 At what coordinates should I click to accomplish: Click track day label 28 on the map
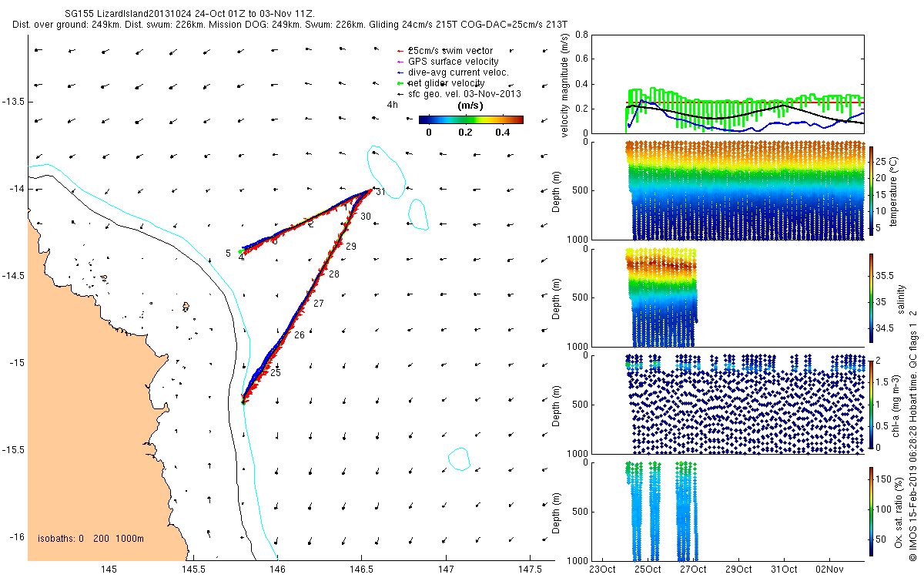click(333, 274)
